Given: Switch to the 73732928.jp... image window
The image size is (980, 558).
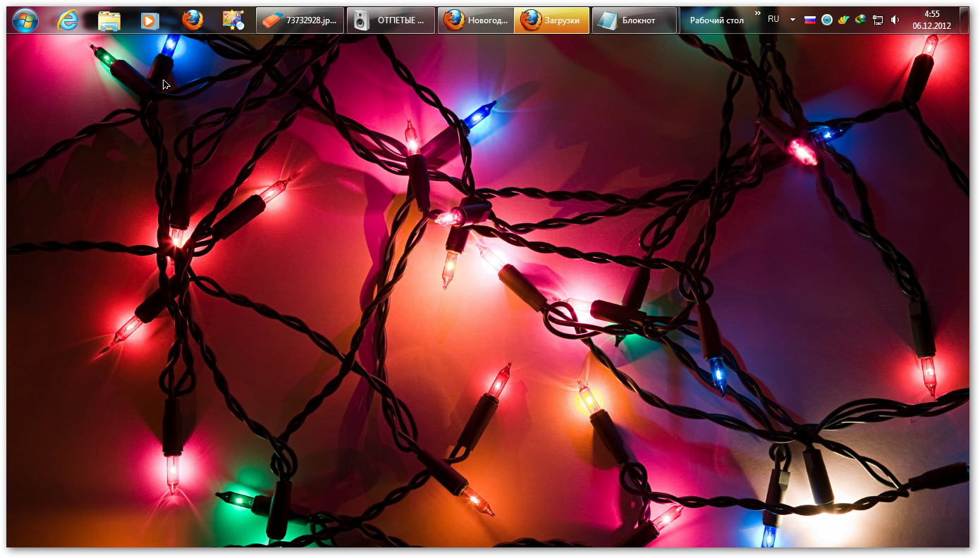Looking at the screenshot, I should (x=300, y=20).
